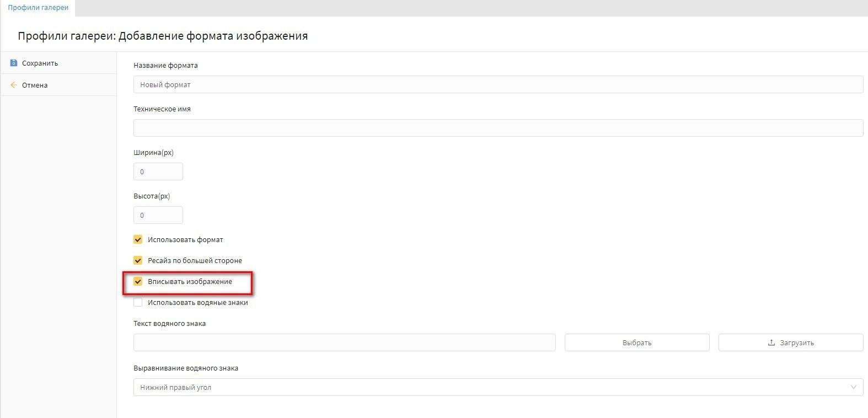Uncheck Ресайз по большей стороне
868x418 pixels.
point(138,261)
